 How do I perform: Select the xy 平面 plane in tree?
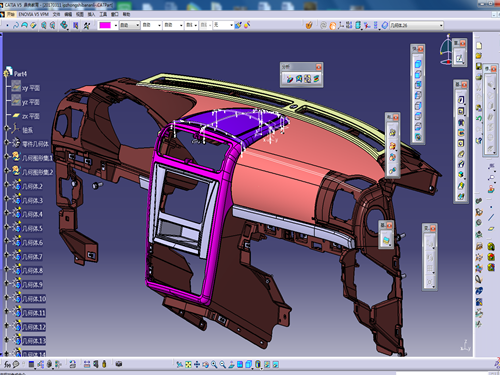pos(31,88)
